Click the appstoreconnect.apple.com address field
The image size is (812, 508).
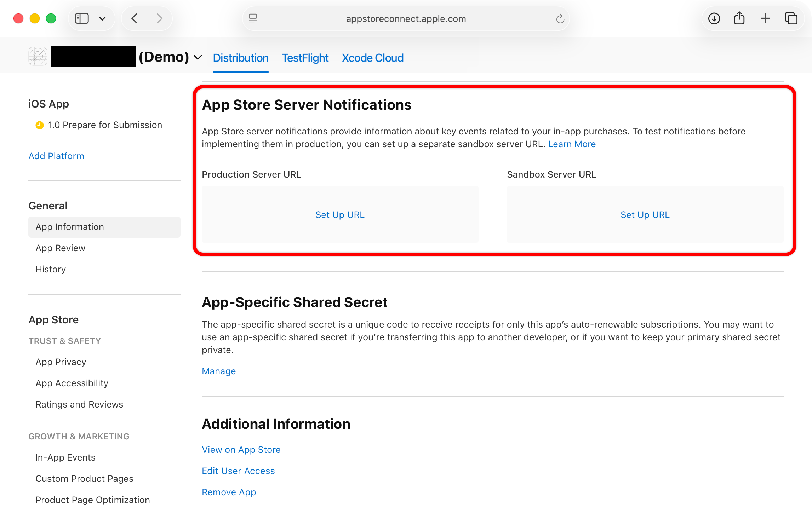pyautogui.click(x=406, y=18)
